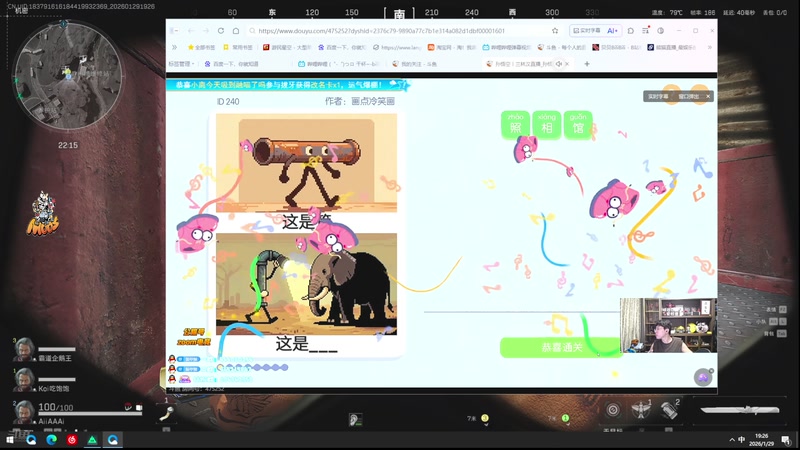Click the ear sound indicator in game HUD

[355, 420]
